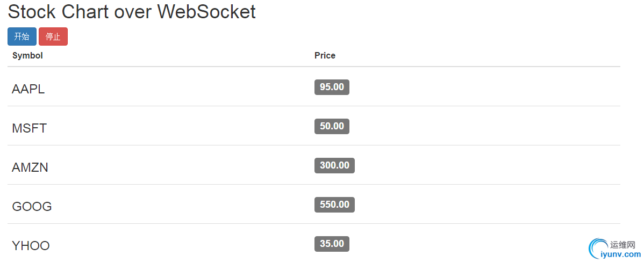Click the Symbol column header
Screen dimensions: 644x263
click(x=27, y=55)
